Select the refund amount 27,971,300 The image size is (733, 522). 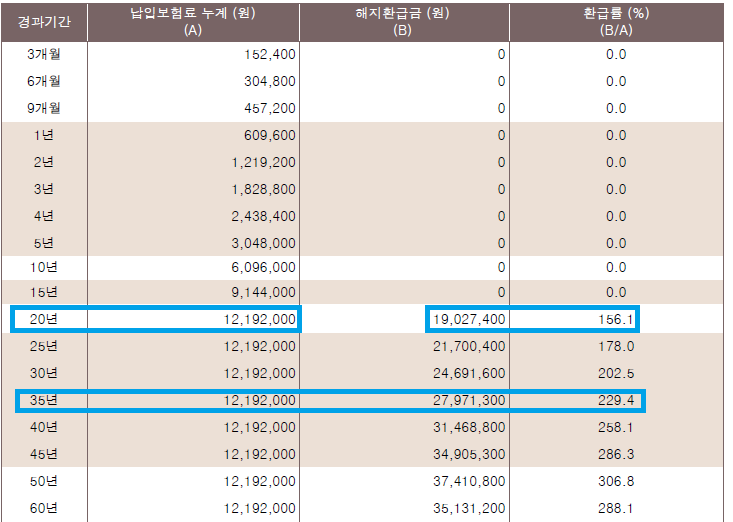pyautogui.click(x=469, y=400)
